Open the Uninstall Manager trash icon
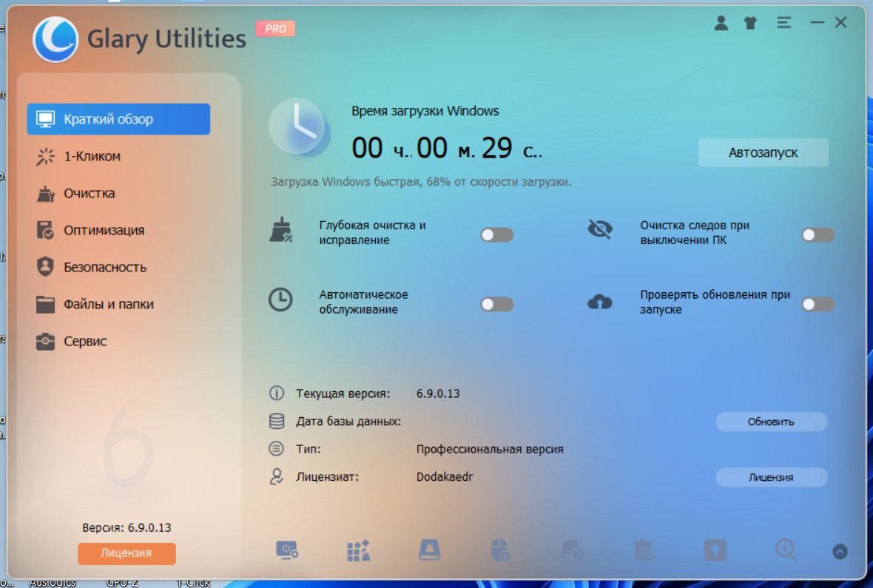The width and height of the screenshot is (873, 588). point(644,551)
